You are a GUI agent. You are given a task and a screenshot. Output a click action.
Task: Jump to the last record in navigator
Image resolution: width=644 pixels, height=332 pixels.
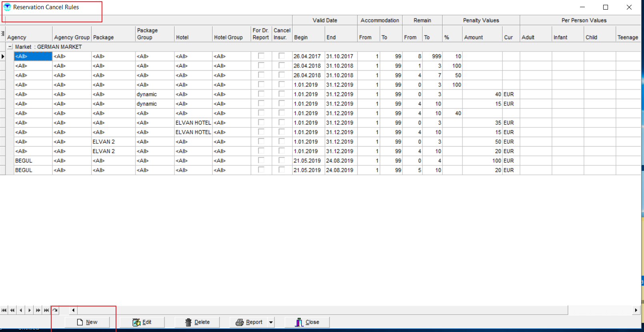click(46, 310)
